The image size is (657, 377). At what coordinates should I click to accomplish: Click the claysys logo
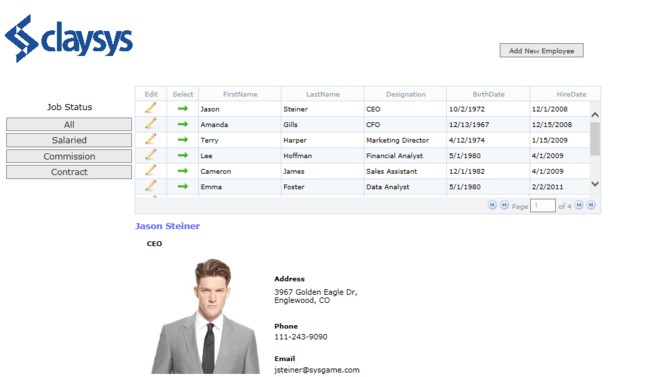69,39
